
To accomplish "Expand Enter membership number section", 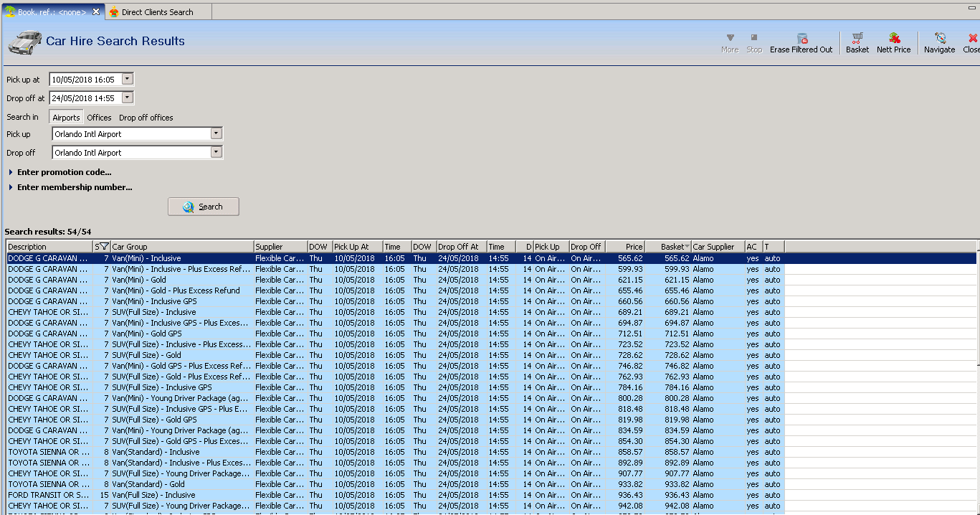I will (x=74, y=187).
